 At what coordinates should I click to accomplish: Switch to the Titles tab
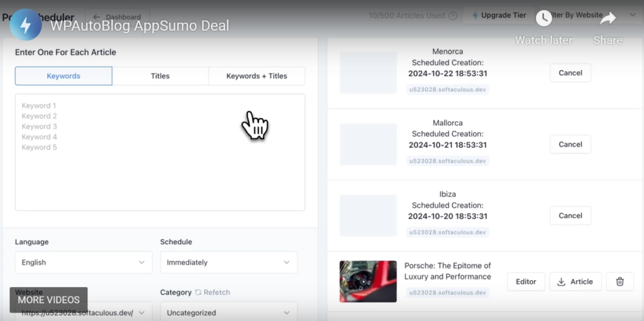pos(160,76)
